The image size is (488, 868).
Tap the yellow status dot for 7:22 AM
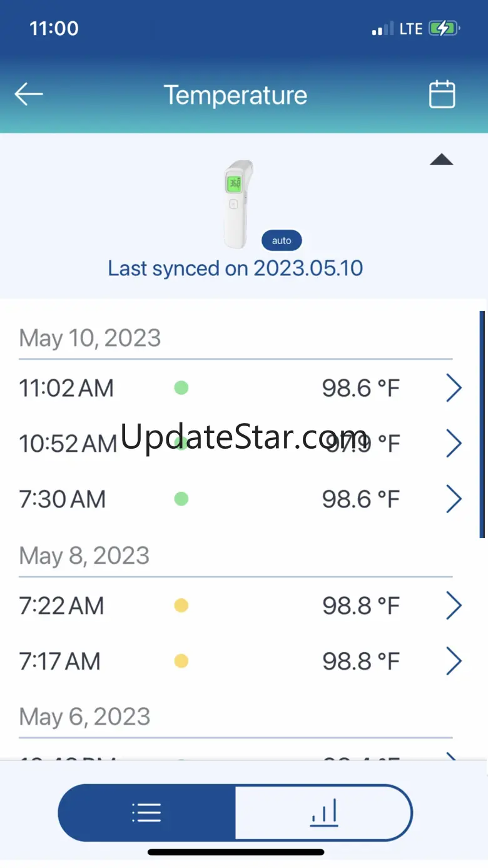(x=181, y=605)
